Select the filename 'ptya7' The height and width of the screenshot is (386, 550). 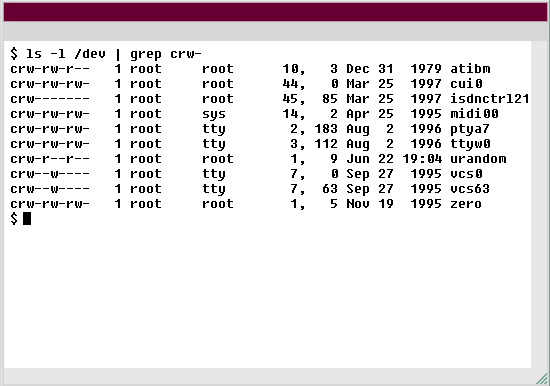[x=470, y=129]
